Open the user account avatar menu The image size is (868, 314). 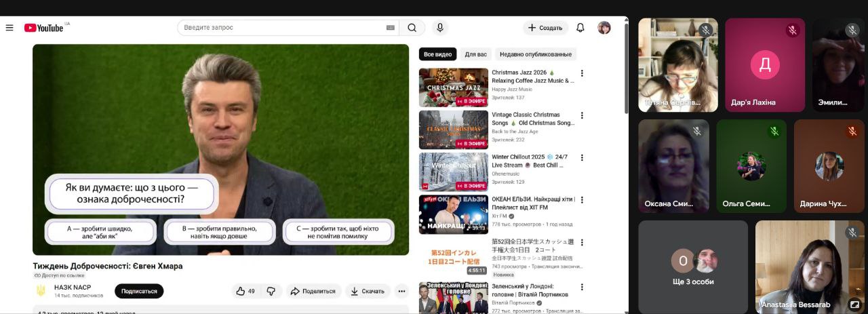pos(604,28)
